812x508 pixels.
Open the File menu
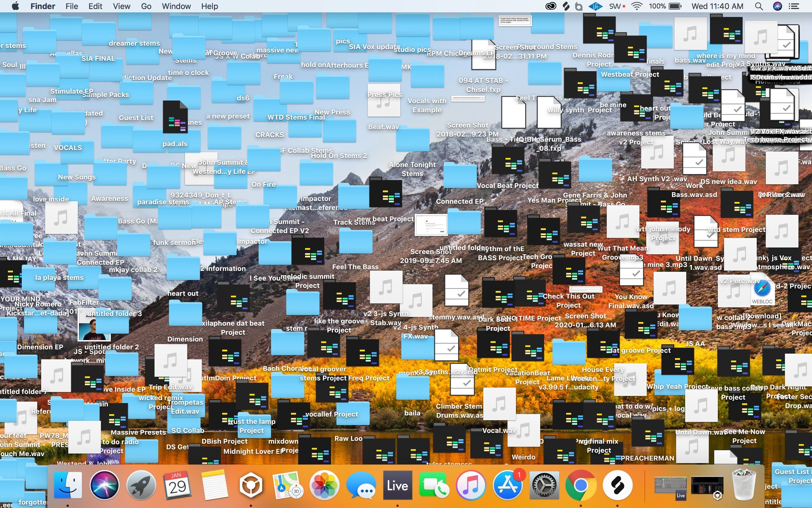pyautogui.click(x=71, y=6)
